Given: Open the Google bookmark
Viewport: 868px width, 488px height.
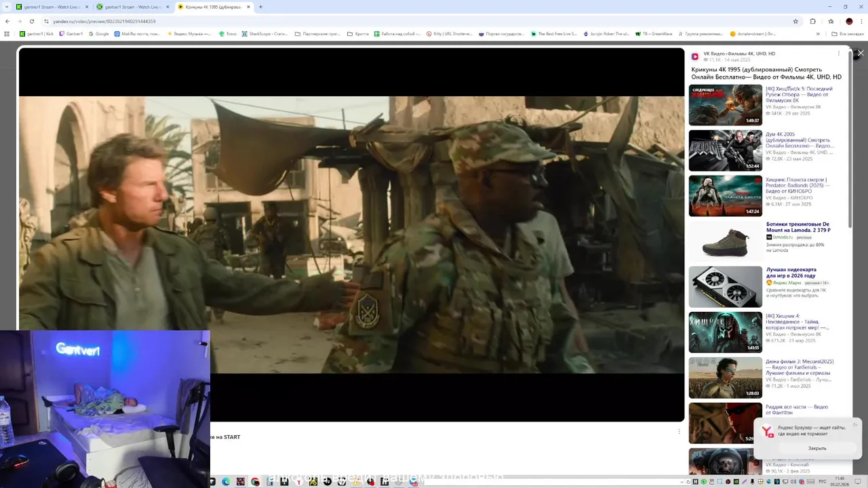Looking at the screenshot, I should point(99,33).
